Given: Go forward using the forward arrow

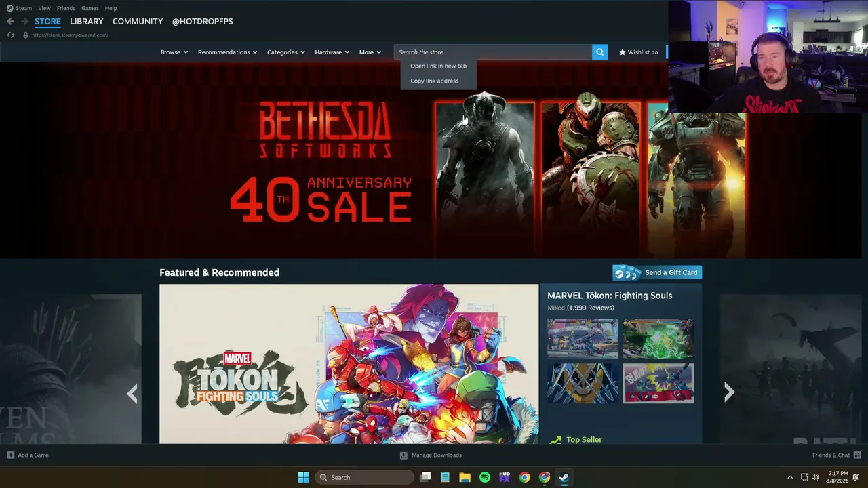Looking at the screenshot, I should click(24, 21).
